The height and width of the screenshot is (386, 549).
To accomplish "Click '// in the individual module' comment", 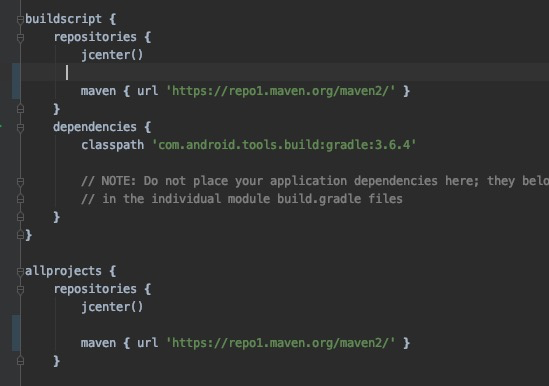I will pyautogui.click(x=242, y=199).
